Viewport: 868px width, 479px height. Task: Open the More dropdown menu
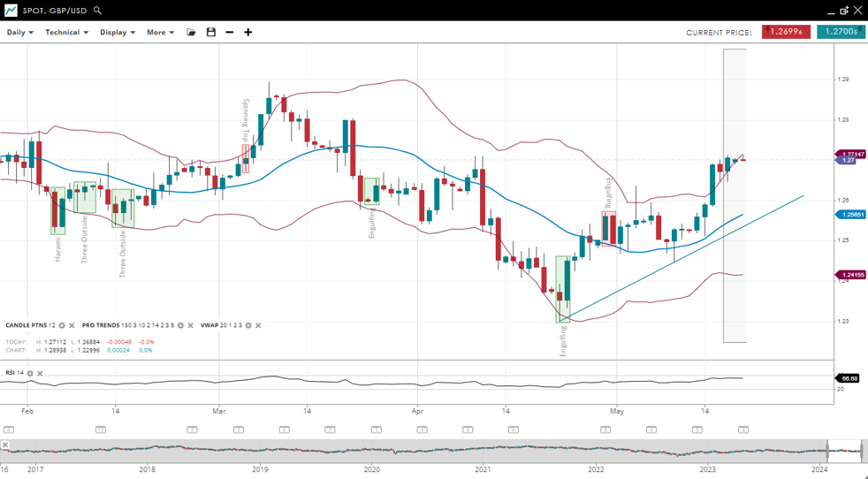pos(160,33)
